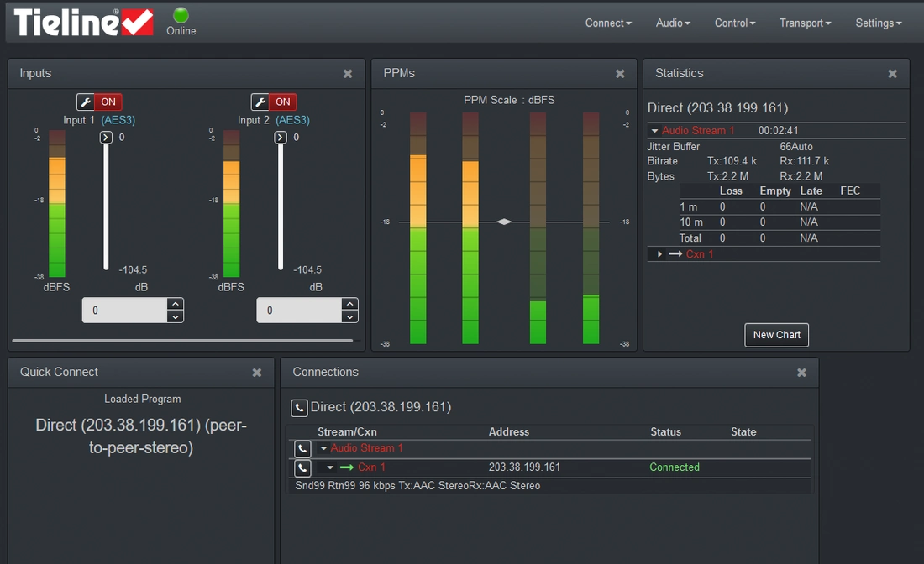
Task: Increase Input 2 gain with the up arrow
Action: tap(349, 304)
